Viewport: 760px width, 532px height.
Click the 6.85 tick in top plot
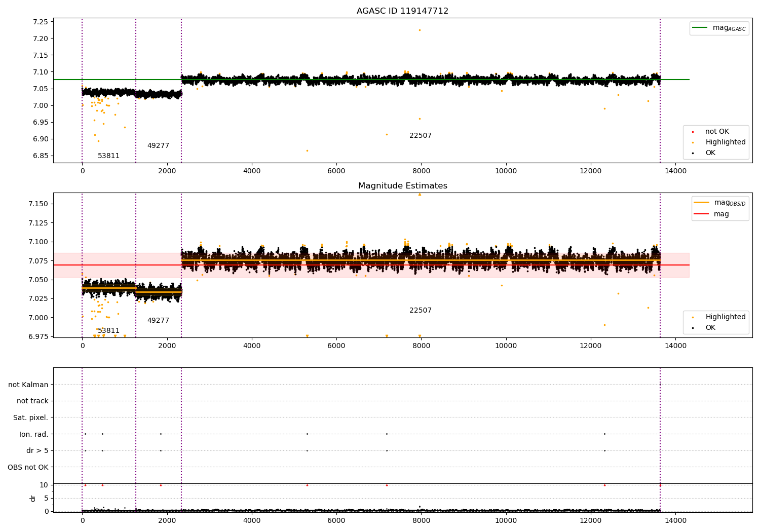click(40, 156)
